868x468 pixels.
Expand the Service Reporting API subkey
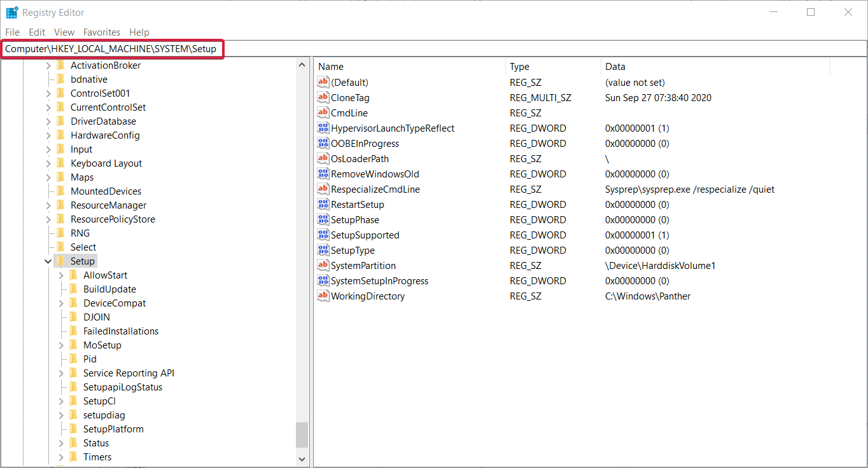click(61, 373)
